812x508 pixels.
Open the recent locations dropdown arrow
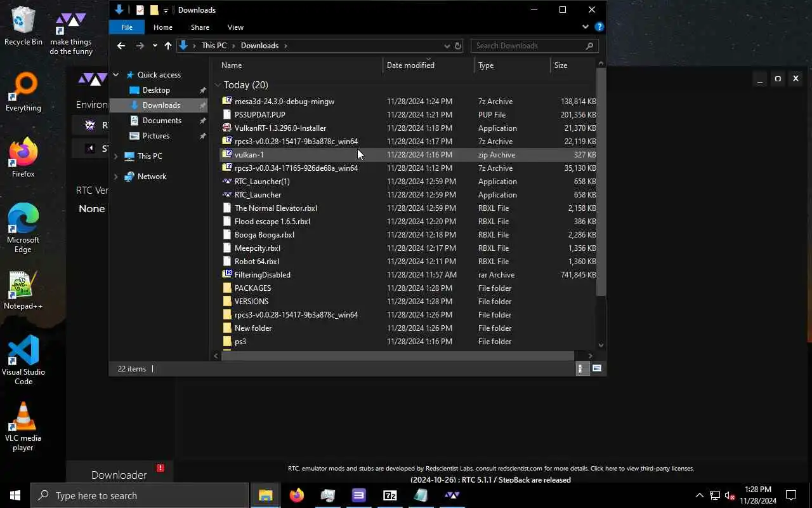tap(155, 46)
